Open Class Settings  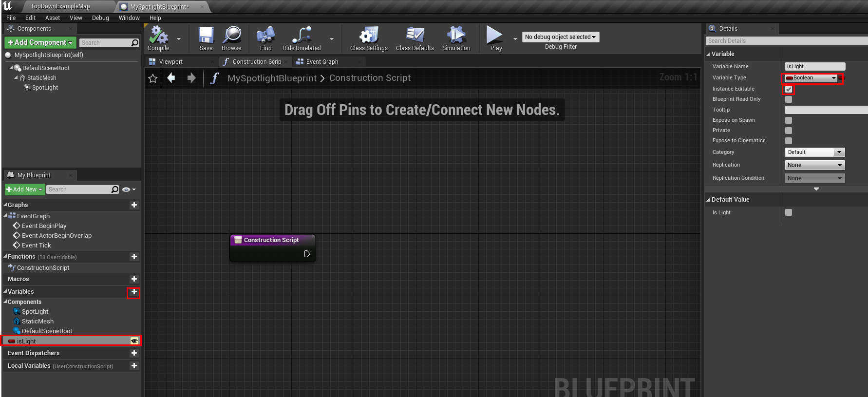click(x=369, y=38)
